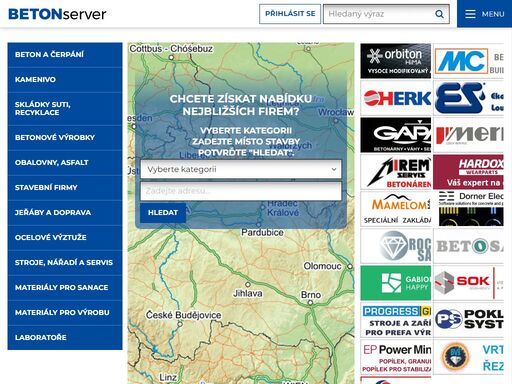The height and width of the screenshot is (384, 512).
Task: Click the search magnifier icon
Action: click(439, 14)
